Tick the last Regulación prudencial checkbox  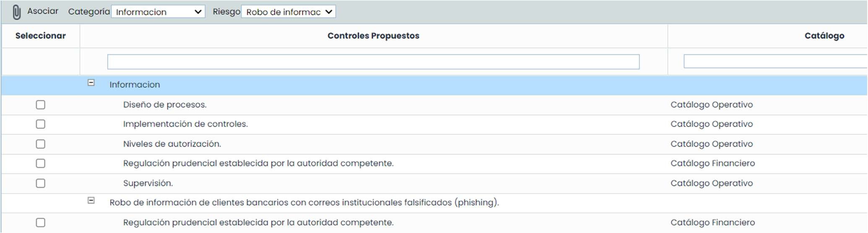41,223
